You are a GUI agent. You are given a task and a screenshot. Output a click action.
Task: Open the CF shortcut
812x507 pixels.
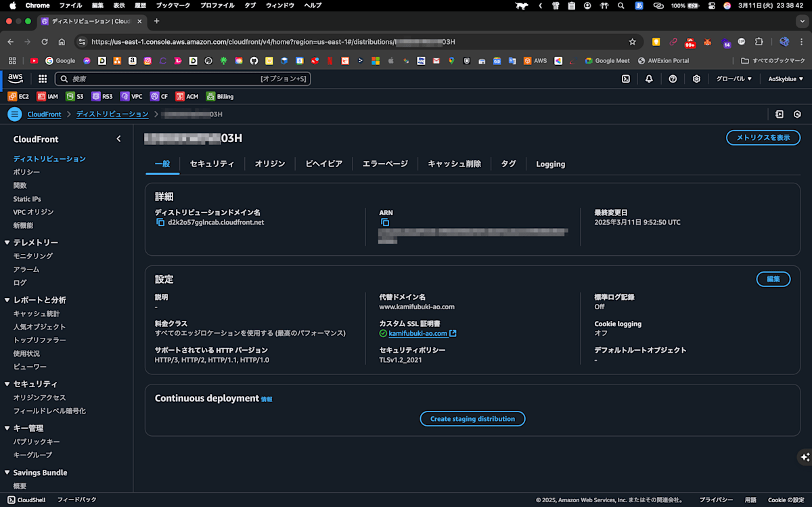[x=159, y=97]
